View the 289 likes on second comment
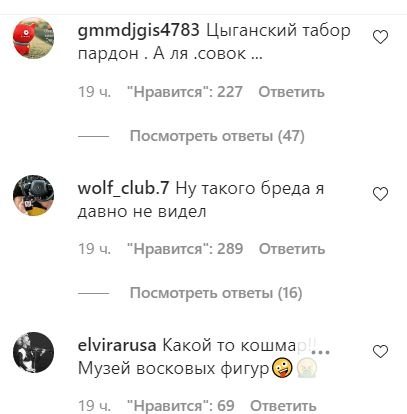This screenshot has height=414, width=407. pos(185,249)
